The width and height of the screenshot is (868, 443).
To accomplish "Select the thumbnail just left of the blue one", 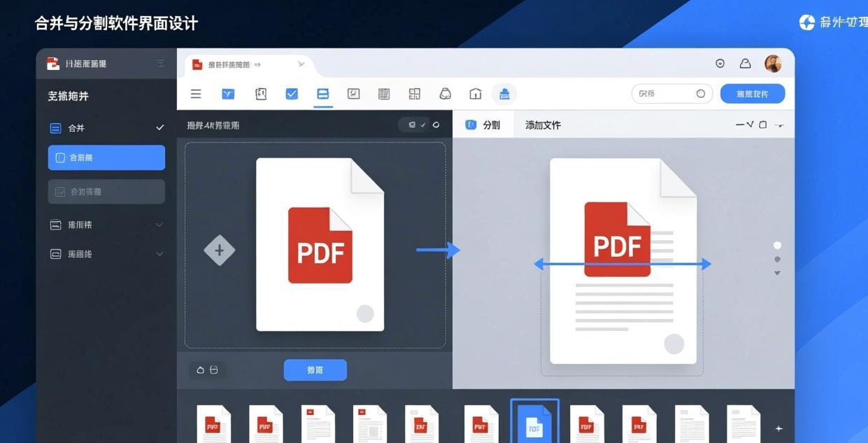I will (481, 424).
